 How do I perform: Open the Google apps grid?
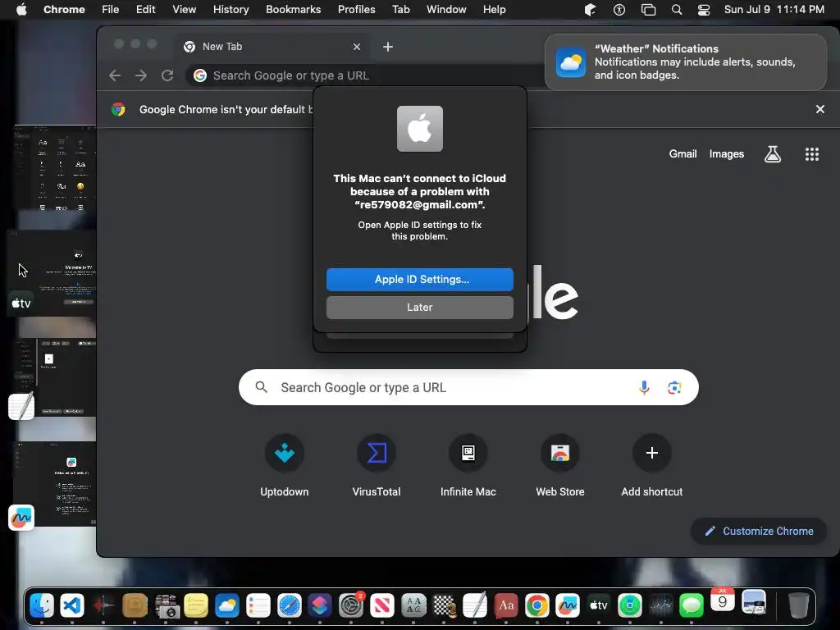[812, 154]
